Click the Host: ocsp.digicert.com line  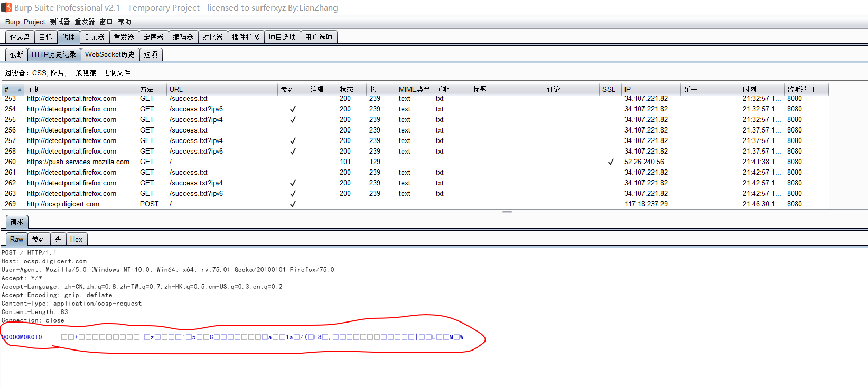(44, 261)
